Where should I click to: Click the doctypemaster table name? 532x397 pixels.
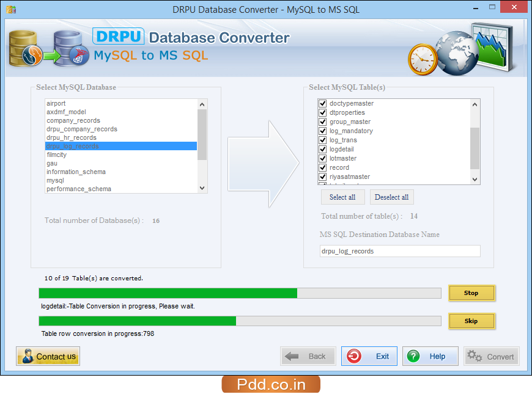[x=352, y=103]
